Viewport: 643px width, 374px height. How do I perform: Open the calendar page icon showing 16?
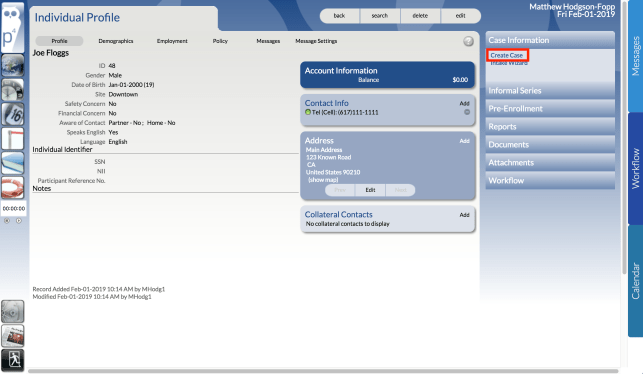click(13, 114)
